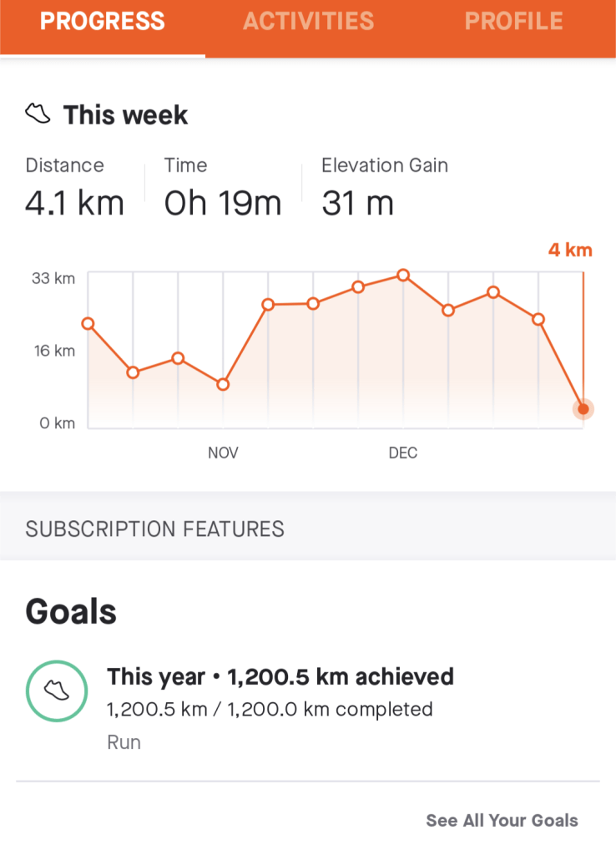Open the This year 1,200.5 km achieved goal
This screenshot has width=616, height=855.
tap(280, 676)
